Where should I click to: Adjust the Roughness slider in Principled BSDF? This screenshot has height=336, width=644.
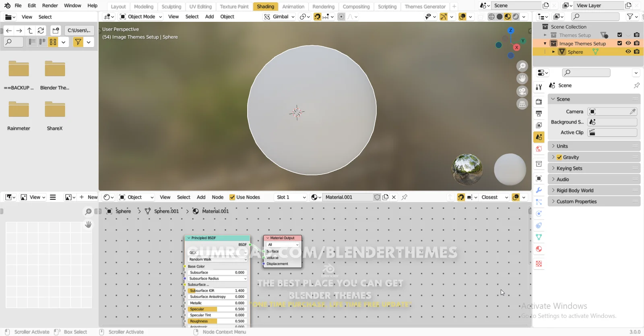217,321
